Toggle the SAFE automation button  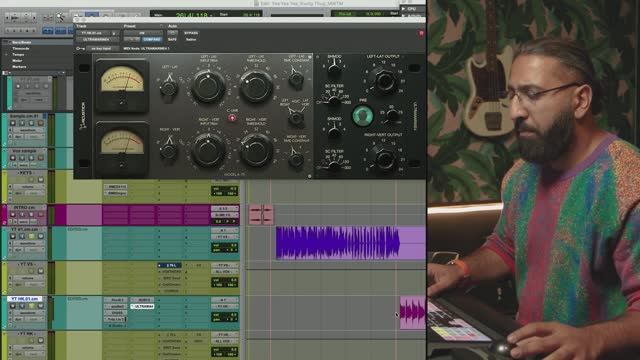tap(172, 39)
